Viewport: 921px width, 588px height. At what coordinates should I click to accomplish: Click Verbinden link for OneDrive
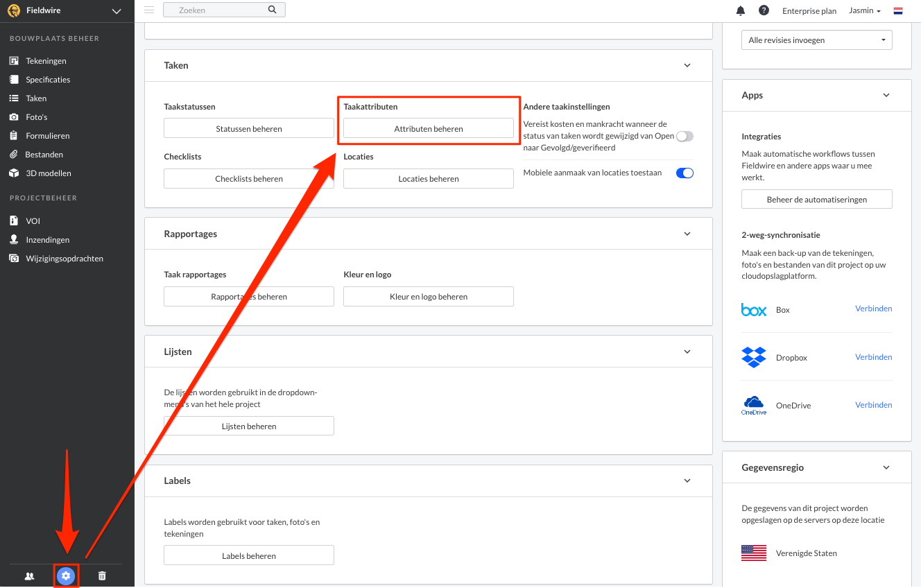(874, 405)
